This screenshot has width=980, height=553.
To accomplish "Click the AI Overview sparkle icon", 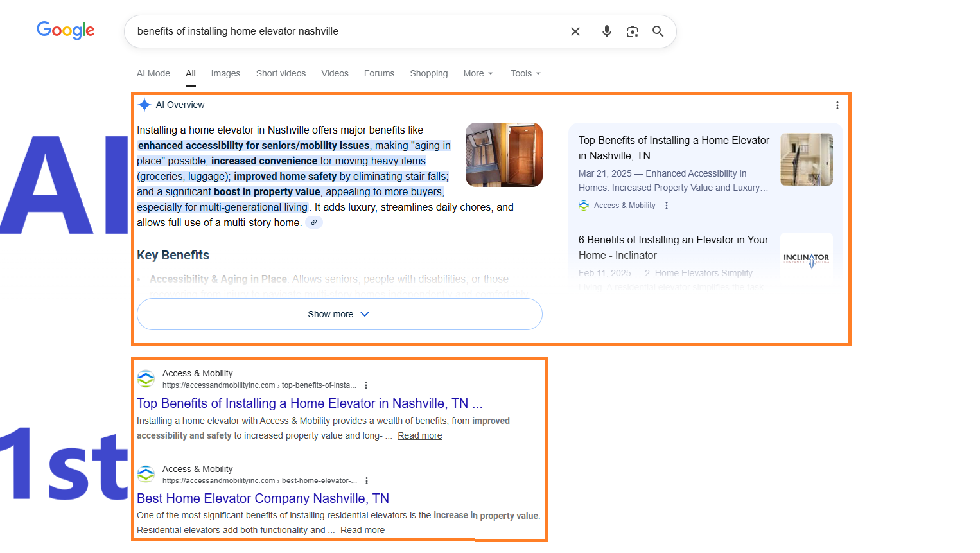I will tap(144, 105).
